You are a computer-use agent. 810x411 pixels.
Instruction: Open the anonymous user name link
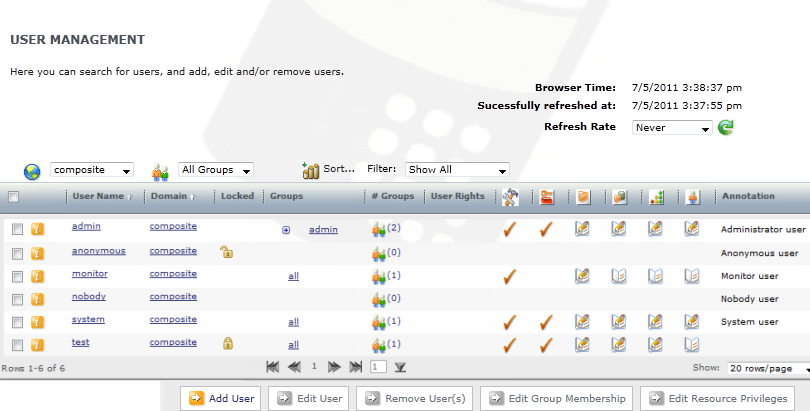[x=99, y=251]
